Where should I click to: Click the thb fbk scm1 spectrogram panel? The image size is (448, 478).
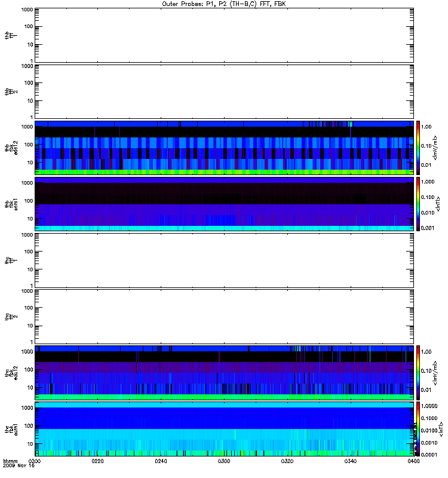(x=224, y=204)
